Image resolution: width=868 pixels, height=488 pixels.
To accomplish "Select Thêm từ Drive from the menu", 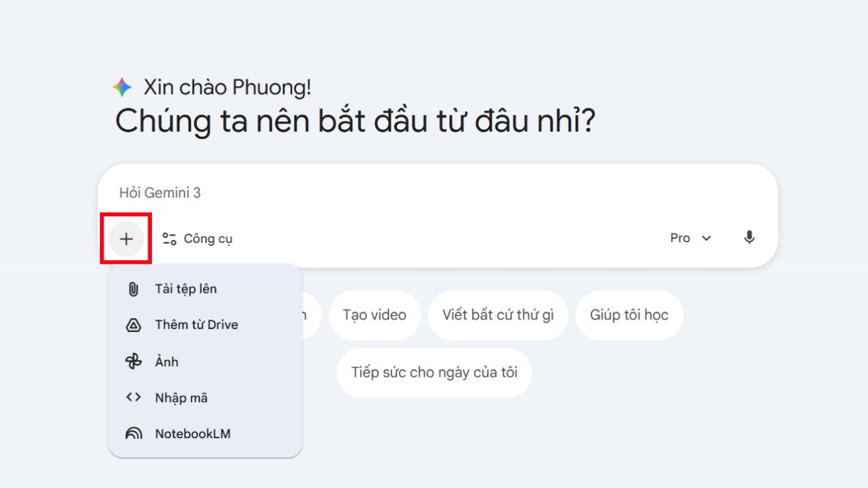I will tap(195, 324).
